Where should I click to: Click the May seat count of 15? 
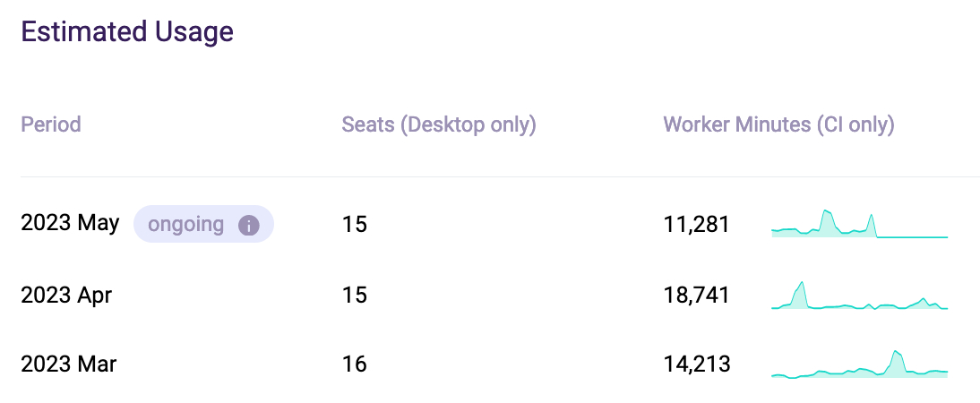pyautogui.click(x=355, y=224)
